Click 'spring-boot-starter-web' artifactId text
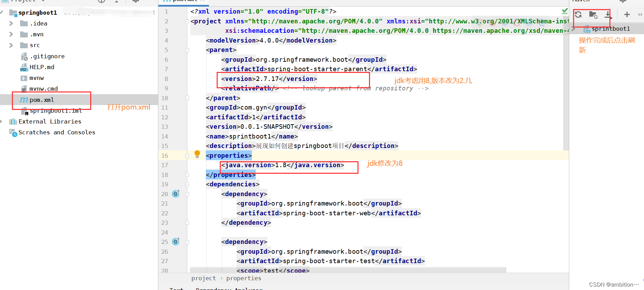This screenshot has width=644, height=290. pos(327,213)
